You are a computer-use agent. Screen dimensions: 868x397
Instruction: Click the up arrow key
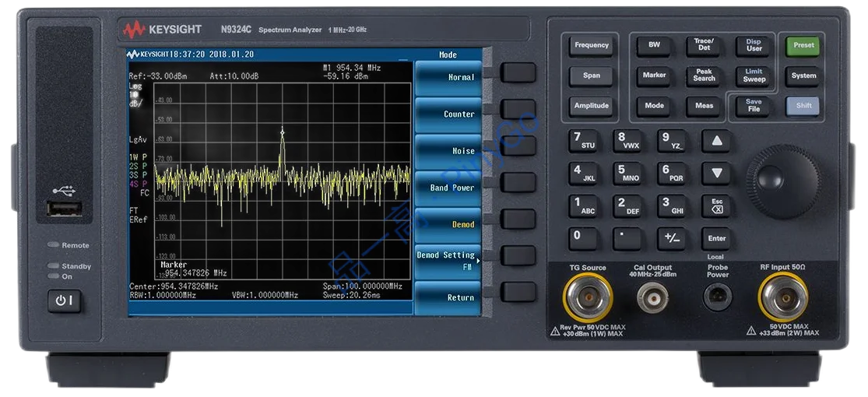coord(715,141)
